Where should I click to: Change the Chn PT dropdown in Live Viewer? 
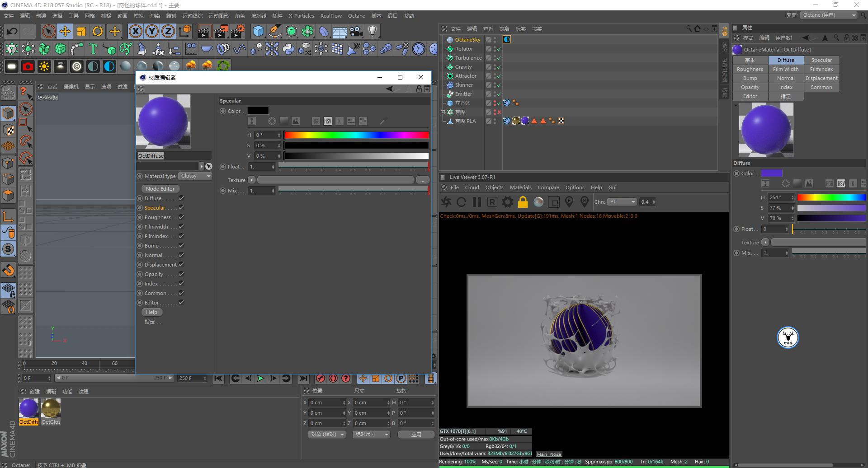(622, 202)
